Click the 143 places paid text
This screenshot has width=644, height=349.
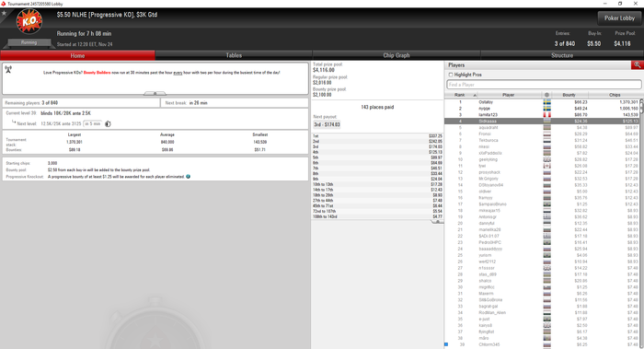[377, 108]
